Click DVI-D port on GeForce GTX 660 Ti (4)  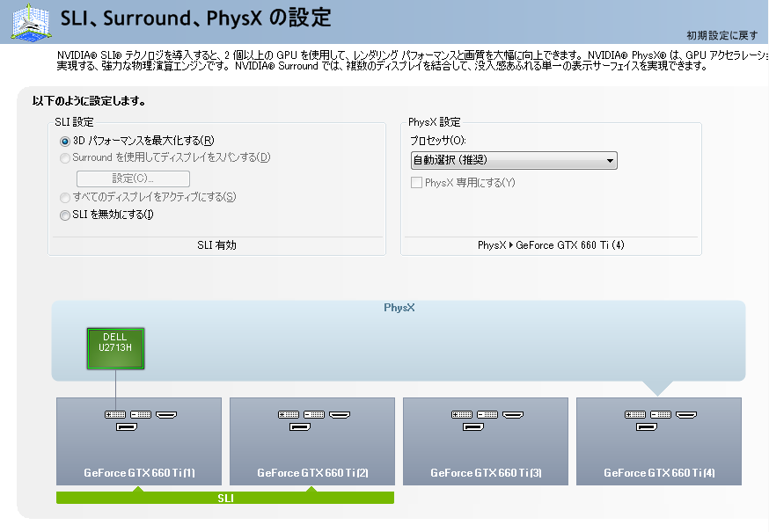pyautogui.click(x=661, y=415)
